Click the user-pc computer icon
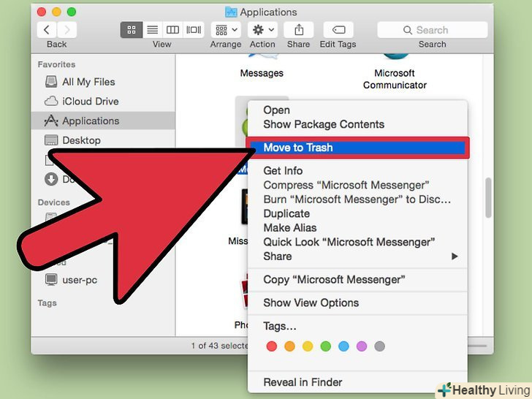This screenshot has width=532, height=399. pos(51,280)
